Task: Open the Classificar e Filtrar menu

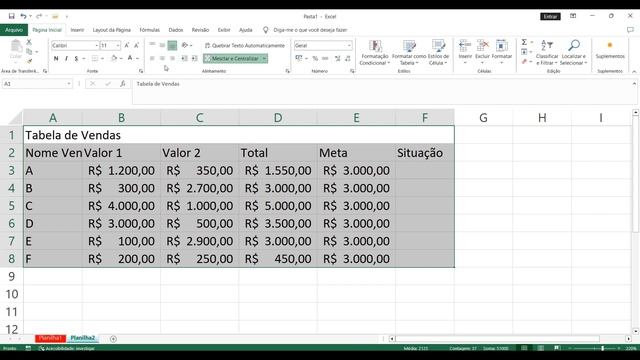Action: click(x=547, y=52)
